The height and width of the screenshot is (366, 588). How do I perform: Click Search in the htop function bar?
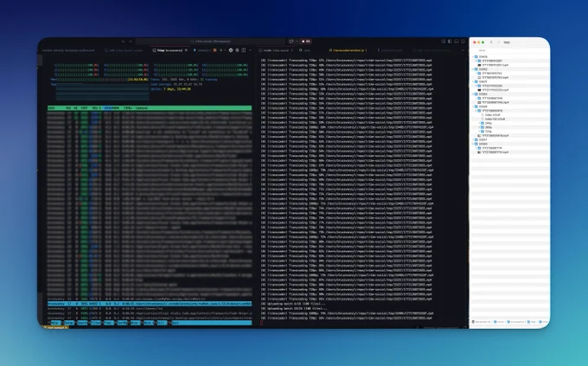coord(82,323)
